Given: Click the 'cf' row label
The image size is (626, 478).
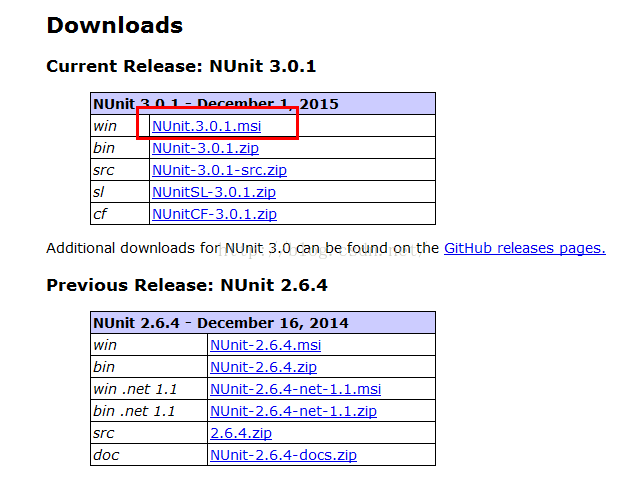Looking at the screenshot, I should tap(100, 214).
